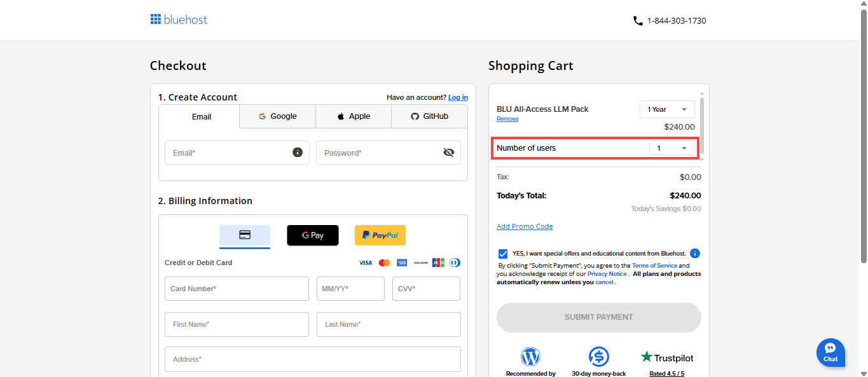
Task: Click the Card Number input field
Action: click(x=237, y=289)
